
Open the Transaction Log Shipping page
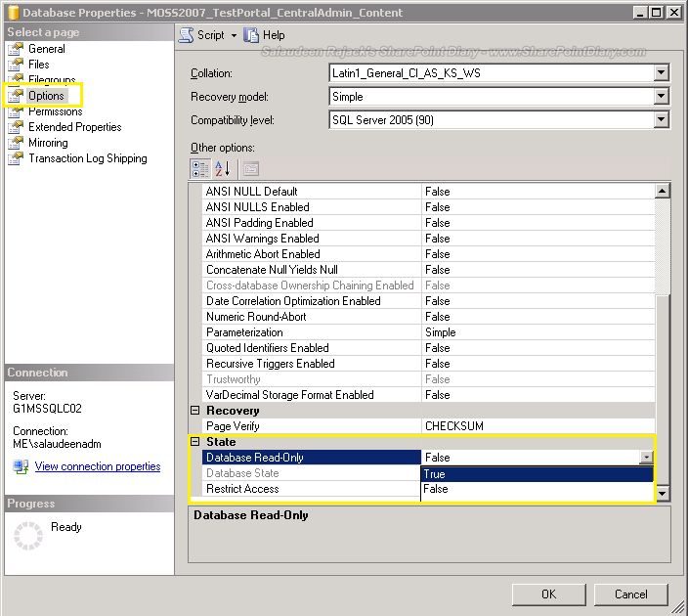[x=88, y=158]
